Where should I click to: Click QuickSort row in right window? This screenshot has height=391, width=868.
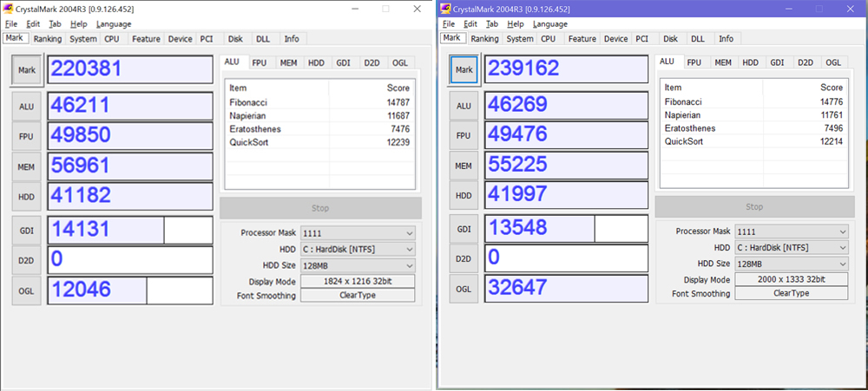tap(754, 141)
